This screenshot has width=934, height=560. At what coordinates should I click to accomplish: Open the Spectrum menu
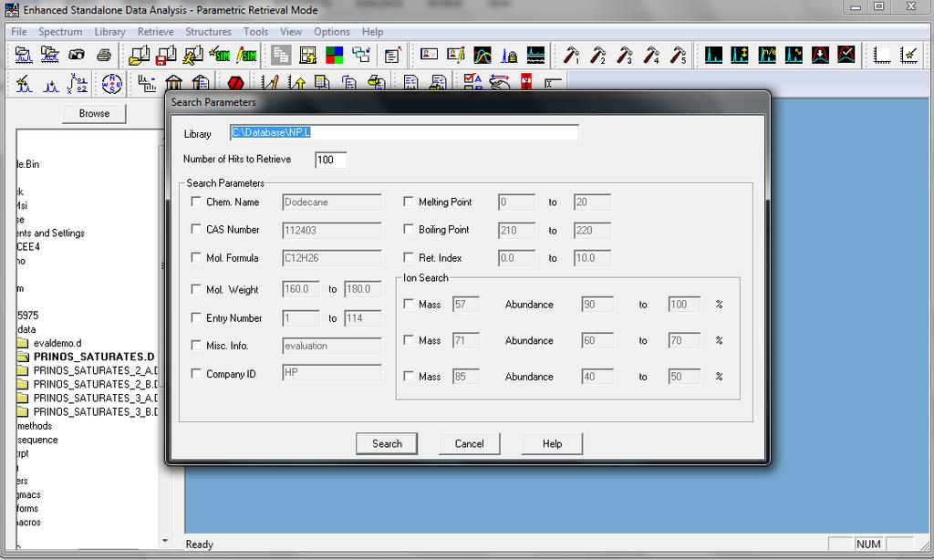pos(60,32)
